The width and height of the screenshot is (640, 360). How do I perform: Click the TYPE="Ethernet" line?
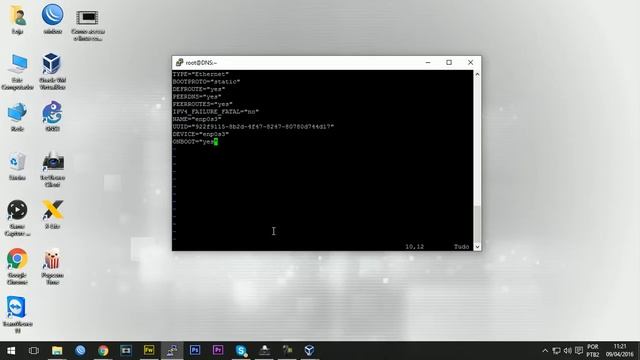pyautogui.click(x=200, y=74)
